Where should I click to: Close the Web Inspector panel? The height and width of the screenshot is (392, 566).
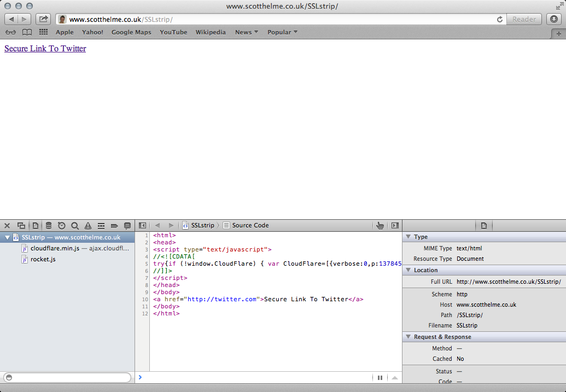[x=7, y=226]
